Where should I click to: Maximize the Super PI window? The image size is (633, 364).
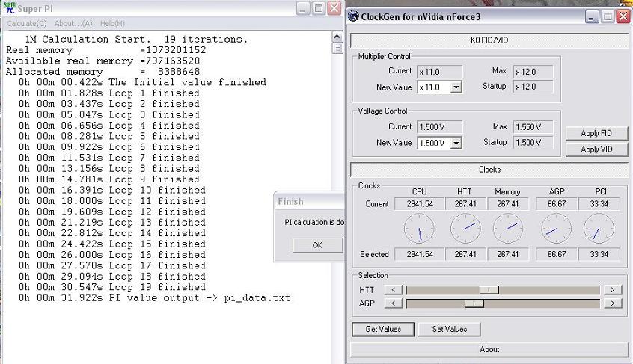(319, 8)
